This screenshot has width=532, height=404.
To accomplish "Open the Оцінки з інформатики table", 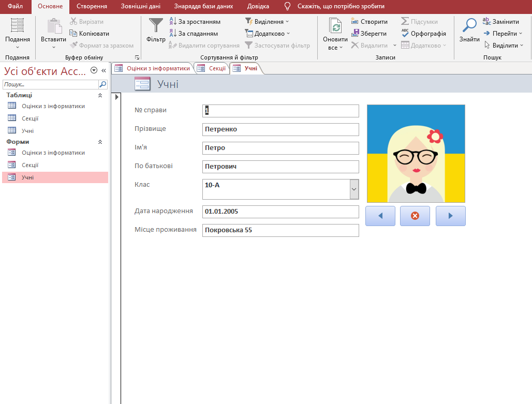I will (53, 106).
